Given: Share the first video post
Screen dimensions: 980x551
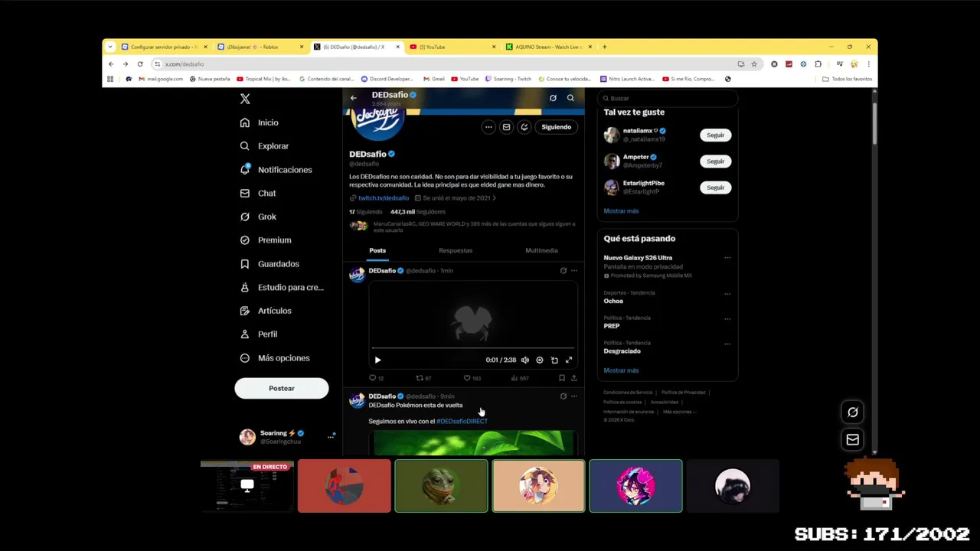Looking at the screenshot, I should click(x=574, y=378).
